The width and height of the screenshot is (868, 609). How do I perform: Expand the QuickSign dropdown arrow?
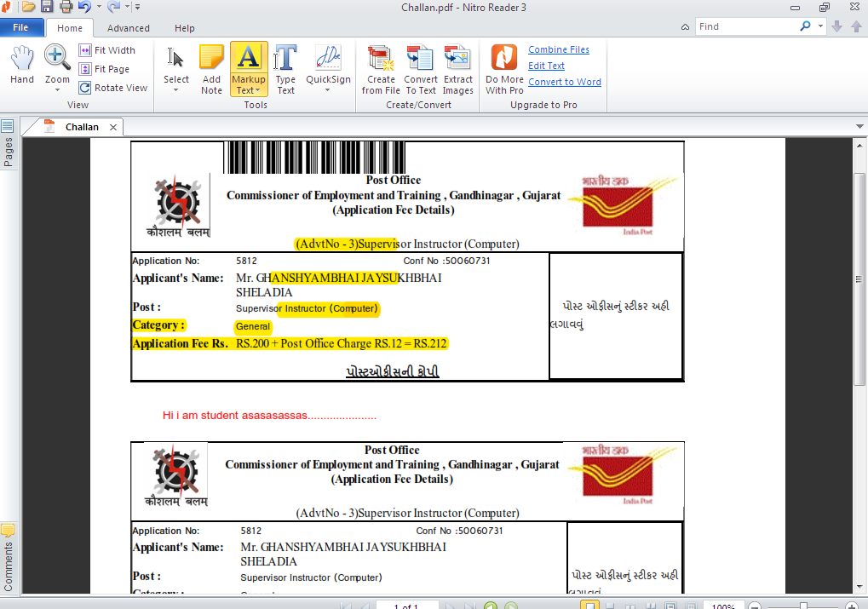coord(328,90)
